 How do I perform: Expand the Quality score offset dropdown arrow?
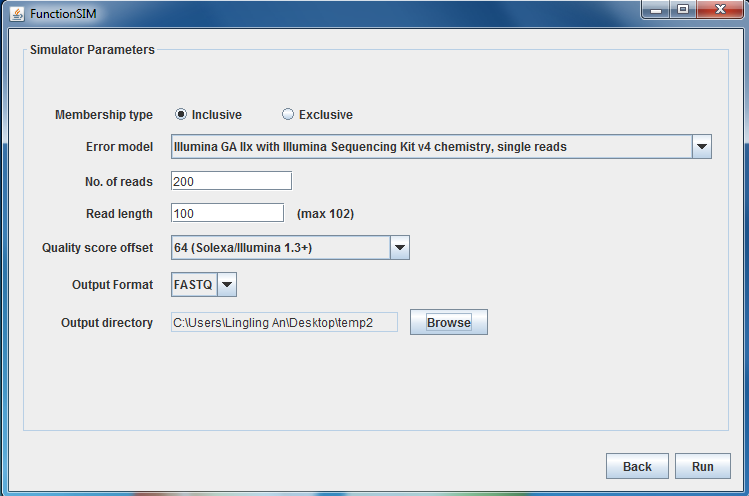400,248
